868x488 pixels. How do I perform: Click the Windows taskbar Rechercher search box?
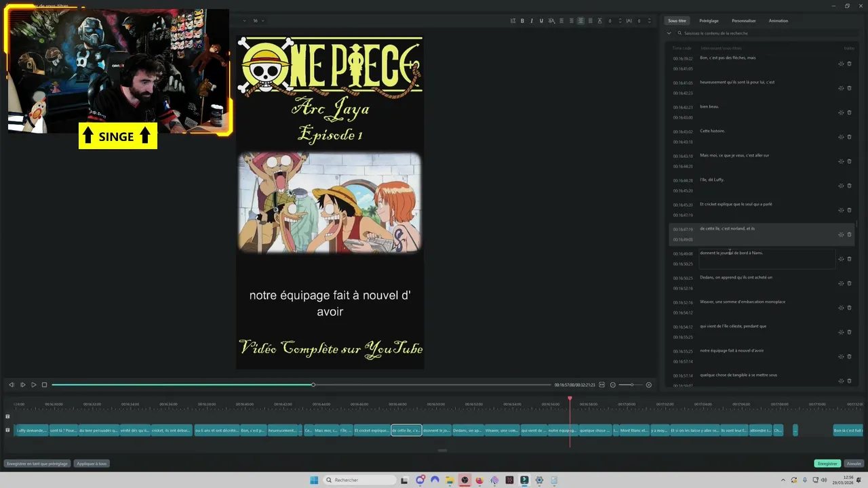click(359, 480)
